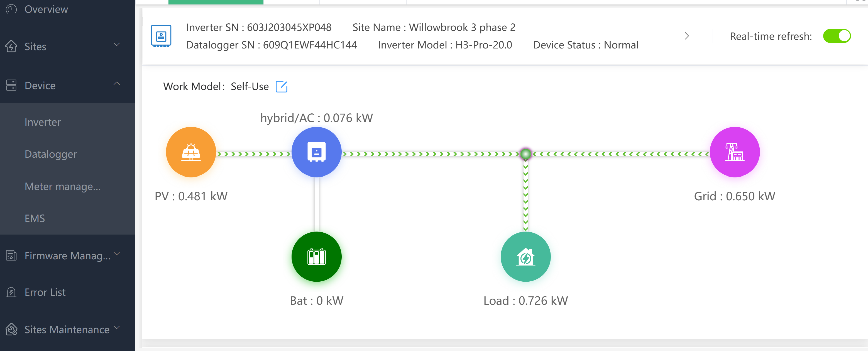Open the Overview menu item
This screenshot has height=351, width=868.
46,9
